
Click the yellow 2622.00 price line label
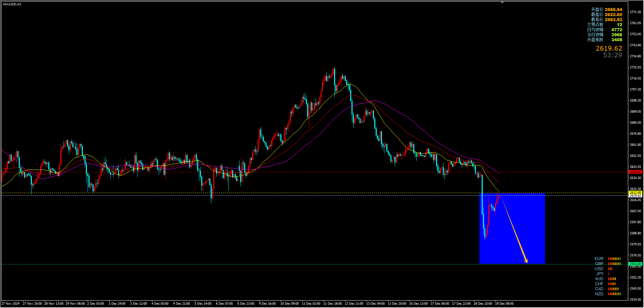pyautogui.click(x=635, y=193)
